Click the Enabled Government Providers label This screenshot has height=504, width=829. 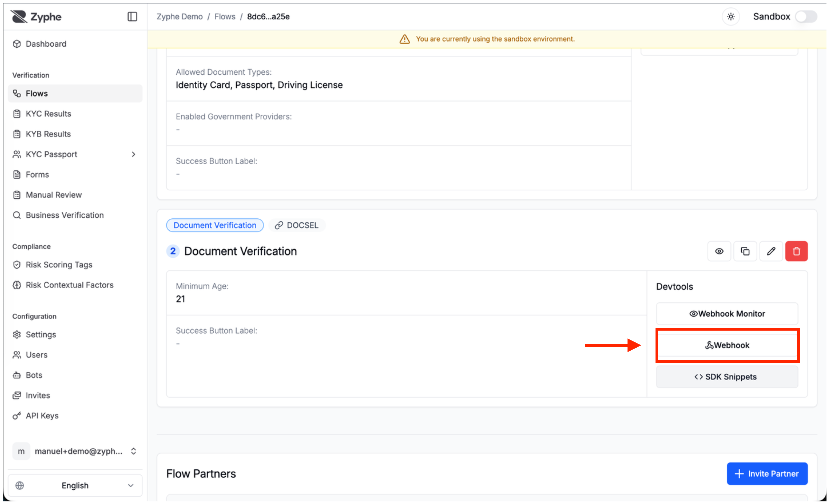(x=234, y=116)
